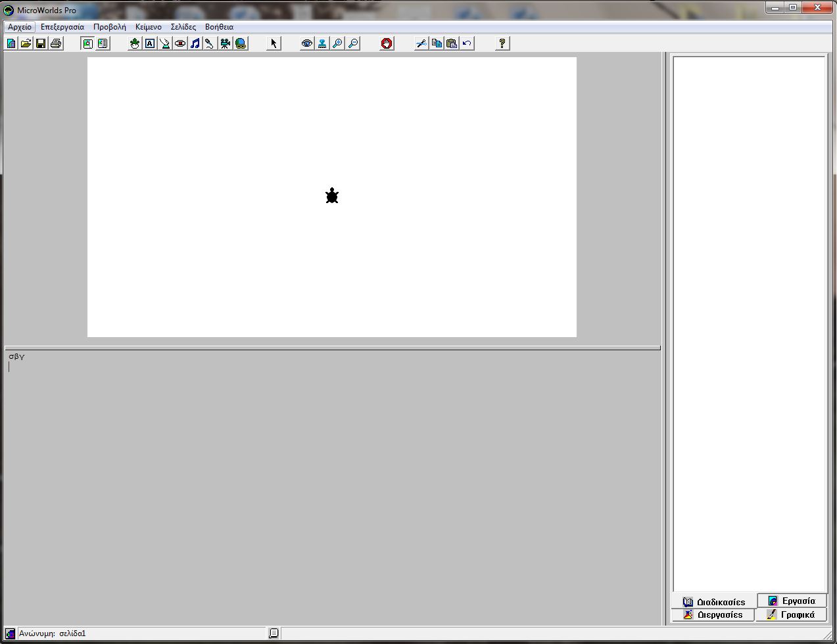Viewport: 837px width, 644px height.
Task: Maximize the MicroWorlds Pro window
Action: click(793, 7)
